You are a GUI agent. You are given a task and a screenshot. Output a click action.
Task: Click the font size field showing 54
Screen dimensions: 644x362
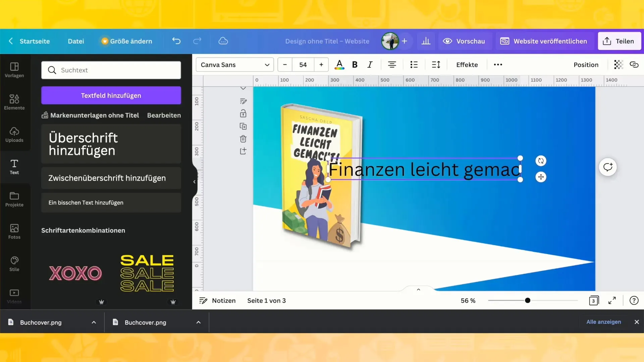tap(303, 65)
